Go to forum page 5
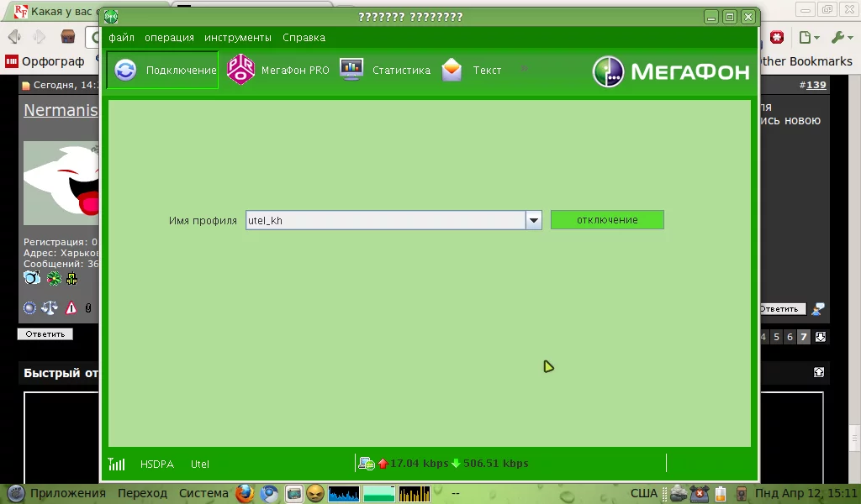The width and height of the screenshot is (861, 504). [776, 337]
